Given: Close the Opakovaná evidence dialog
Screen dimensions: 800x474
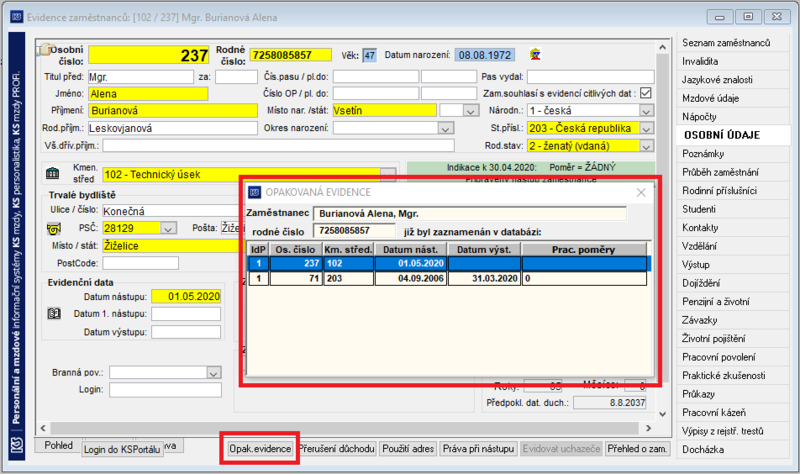Looking at the screenshot, I should tap(641, 192).
